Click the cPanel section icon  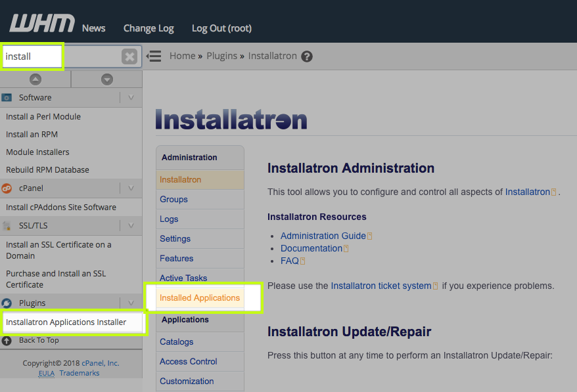coord(7,188)
